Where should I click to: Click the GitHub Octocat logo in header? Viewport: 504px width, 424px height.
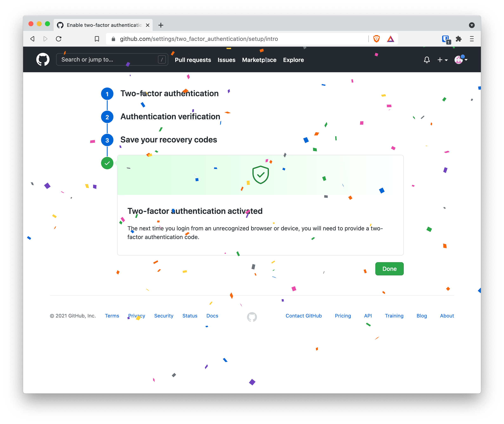43,59
